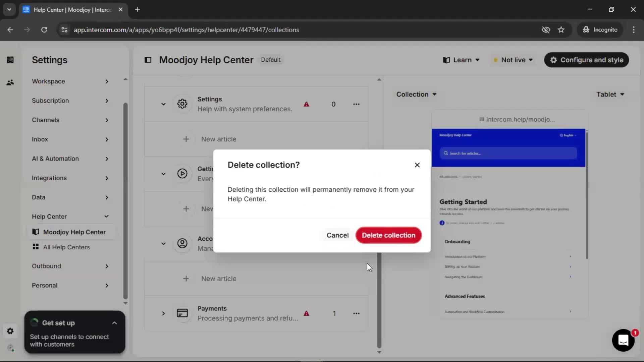This screenshot has width=644, height=362.
Task: Open the Not live status dropdown
Action: click(513, 60)
